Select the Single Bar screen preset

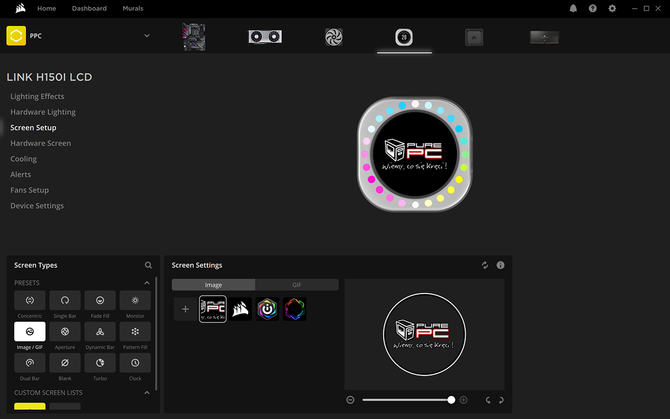point(65,300)
